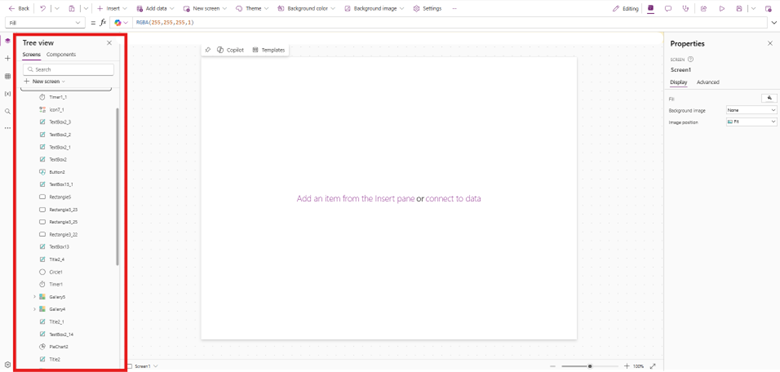Viewport: 780px width, 372px height.
Task: Click the Editing mode button
Action: click(625, 8)
